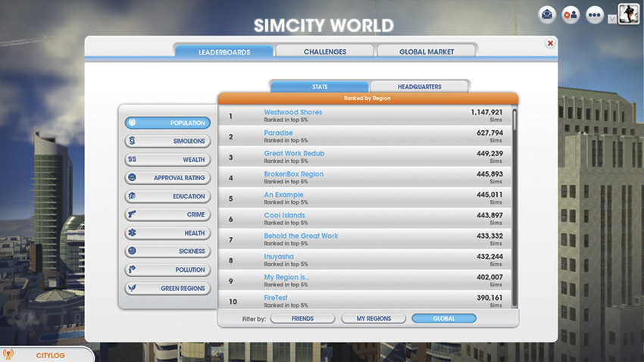Filter leaderboard by Global

click(x=444, y=319)
